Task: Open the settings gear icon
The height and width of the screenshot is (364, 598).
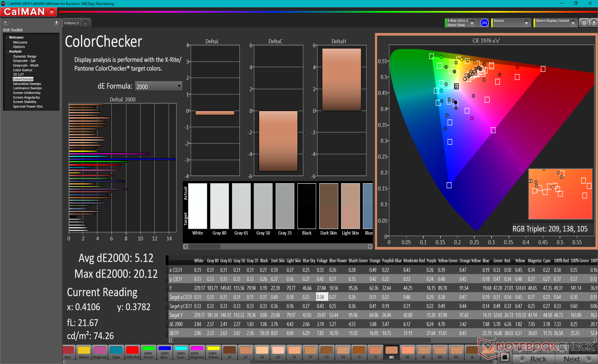Action: click(584, 23)
